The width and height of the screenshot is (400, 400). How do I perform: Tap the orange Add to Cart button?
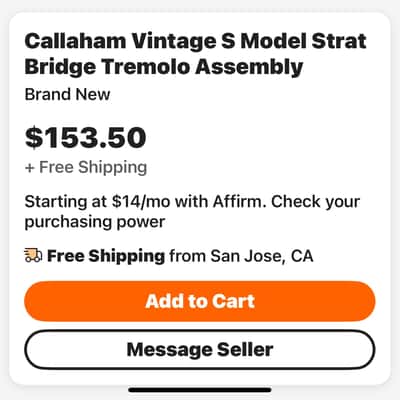200,301
